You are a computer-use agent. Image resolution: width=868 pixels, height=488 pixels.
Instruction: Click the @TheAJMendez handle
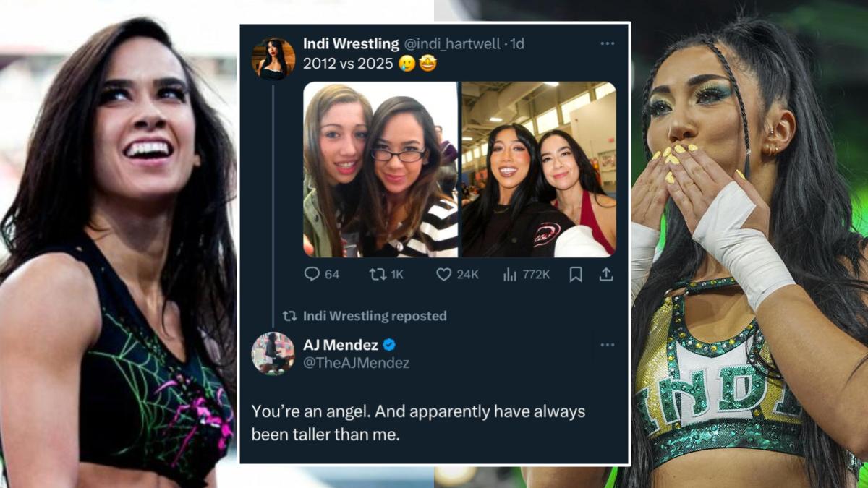tap(356, 363)
